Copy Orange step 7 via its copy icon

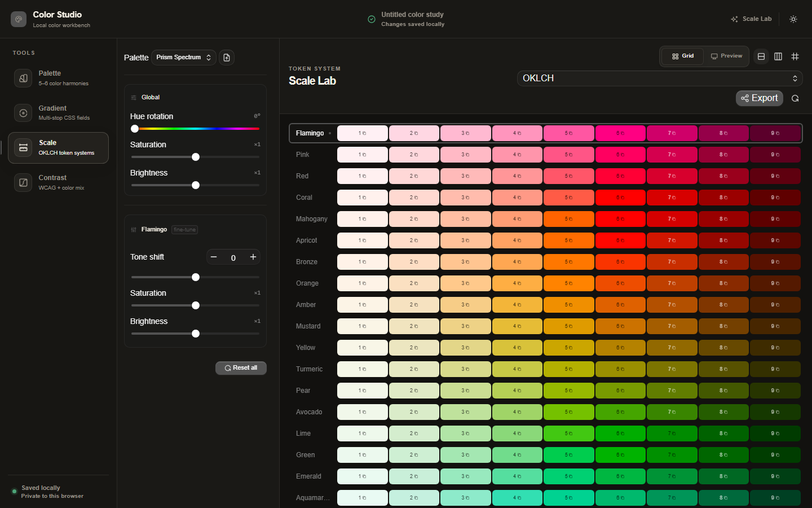674,283
